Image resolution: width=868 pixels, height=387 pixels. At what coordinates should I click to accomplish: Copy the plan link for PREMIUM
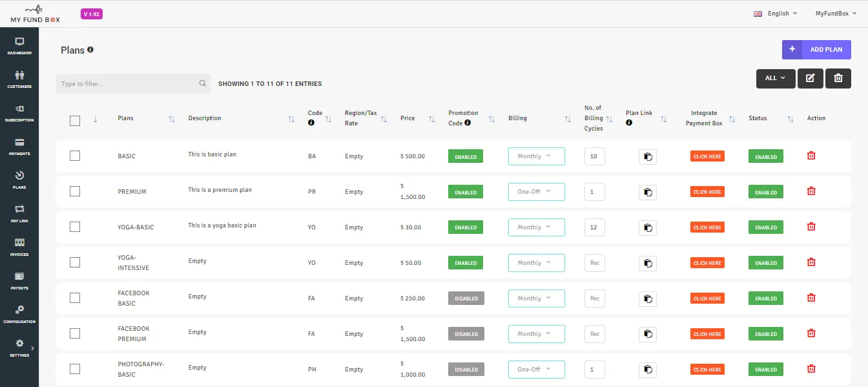[x=648, y=192]
